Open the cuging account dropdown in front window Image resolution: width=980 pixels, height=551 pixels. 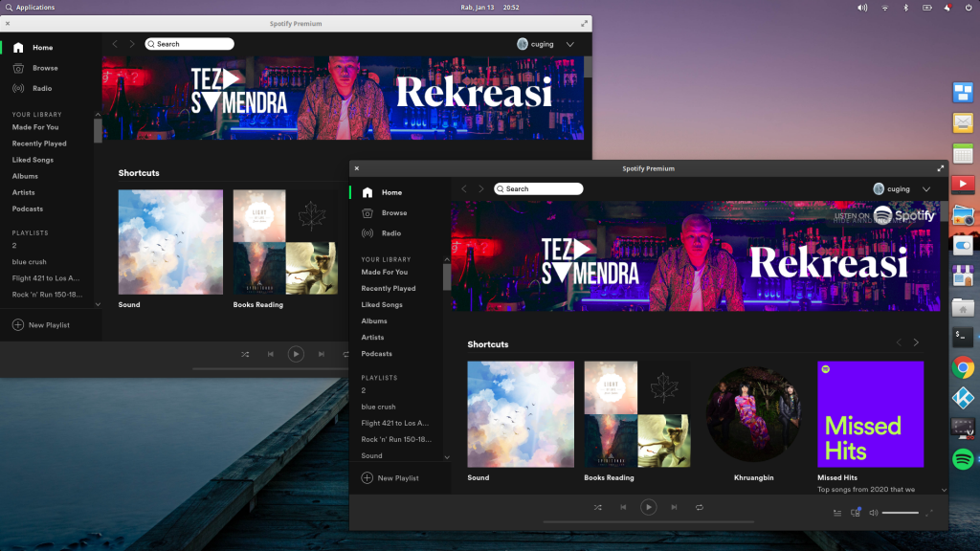pos(926,189)
